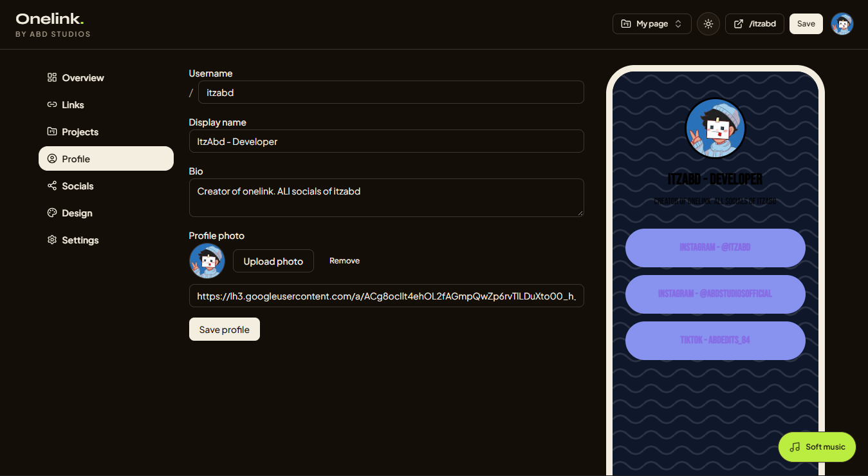Click the Settings gear icon
Screen dimensions: 868x476
(x=52, y=240)
